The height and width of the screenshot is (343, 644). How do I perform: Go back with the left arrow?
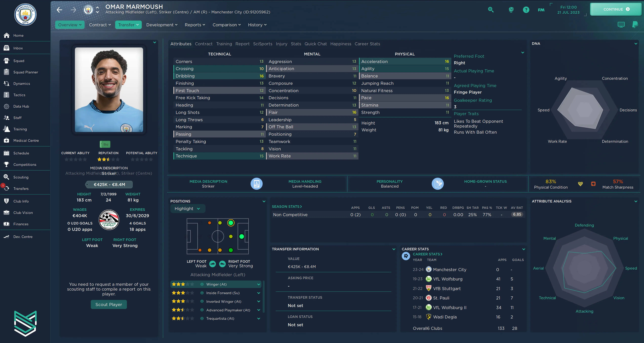59,10
